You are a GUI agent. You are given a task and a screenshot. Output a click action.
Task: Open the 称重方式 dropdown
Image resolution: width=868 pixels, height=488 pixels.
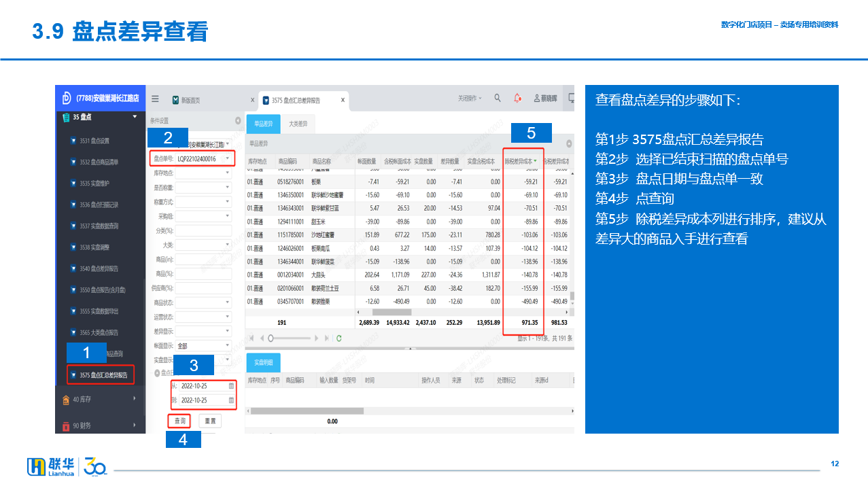[x=227, y=202]
